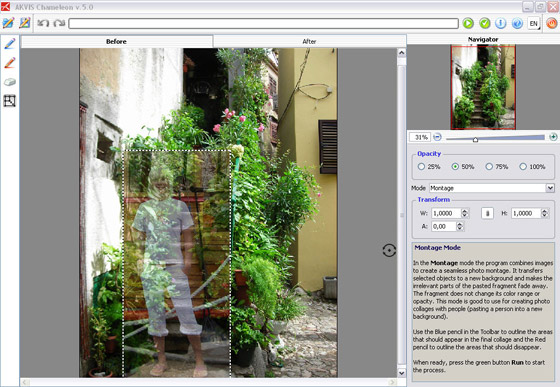Click the Navigator panel title
Screen dimensions: 560x387
[483, 39]
